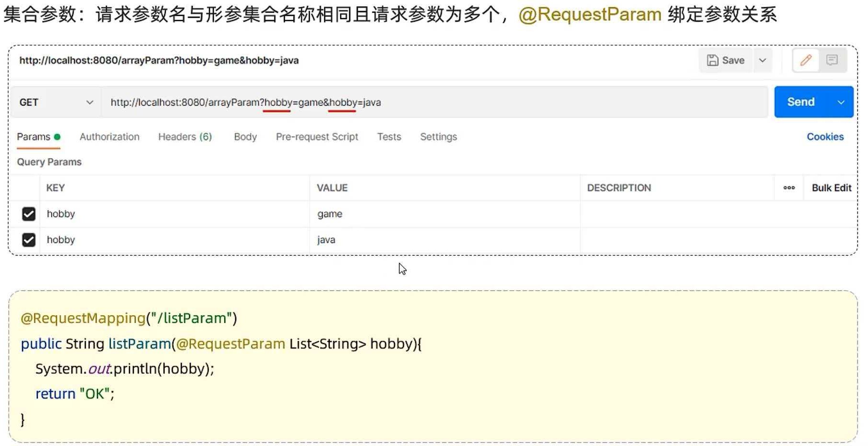Screen dimensions: 868x446
Task: Click the request URL input field
Action: tap(434, 102)
